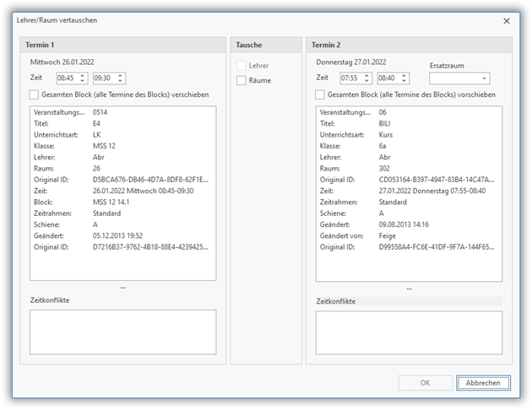Viewport: 532px width, 410px height.
Task: Click the Termin 1 Zeitkonflikte box
Action: click(122, 332)
